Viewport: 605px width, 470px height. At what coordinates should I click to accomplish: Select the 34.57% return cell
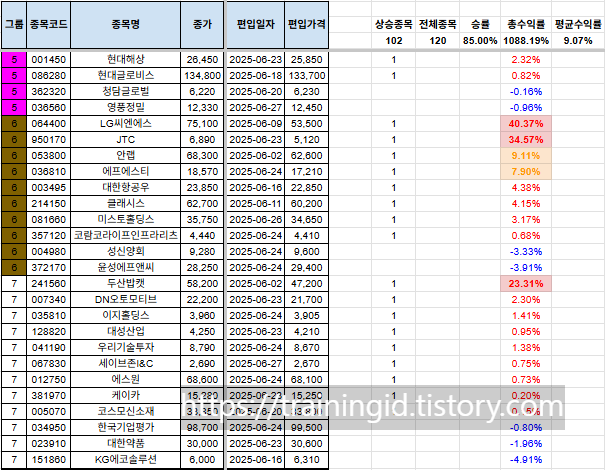pos(526,140)
